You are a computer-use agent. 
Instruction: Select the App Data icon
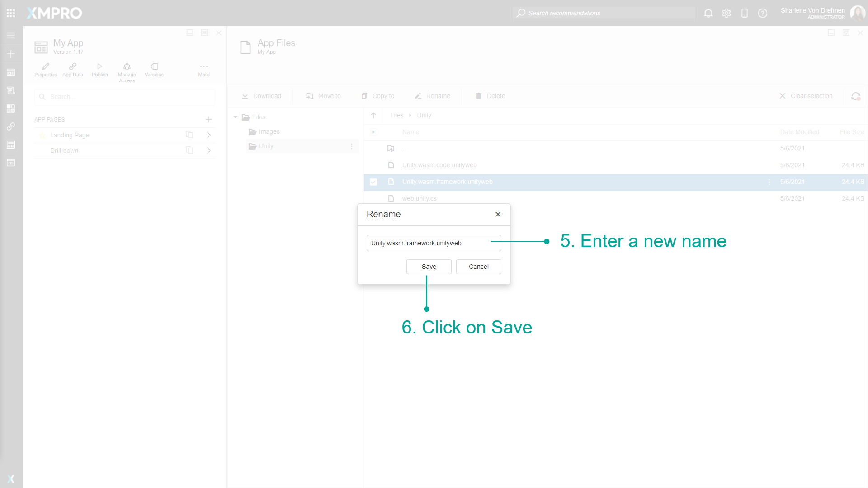(x=72, y=69)
